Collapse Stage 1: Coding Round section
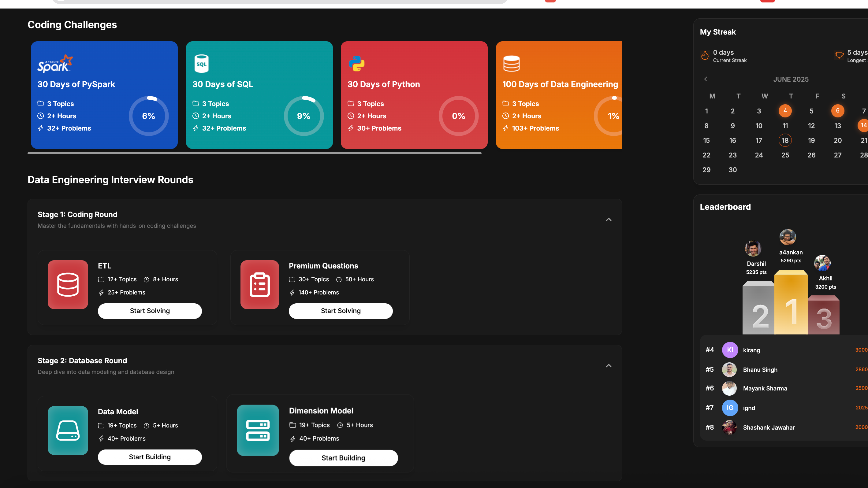The width and height of the screenshot is (868, 488). (609, 220)
